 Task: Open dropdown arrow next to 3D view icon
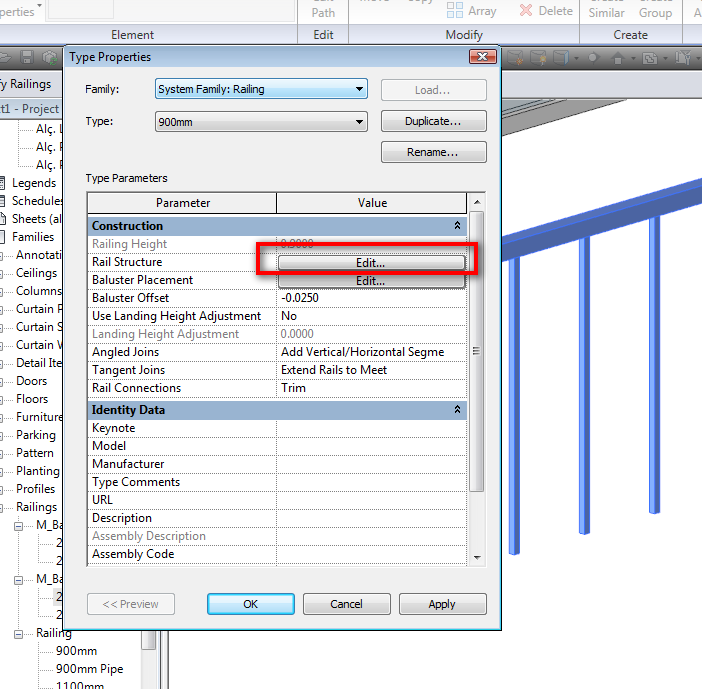click(633, 58)
